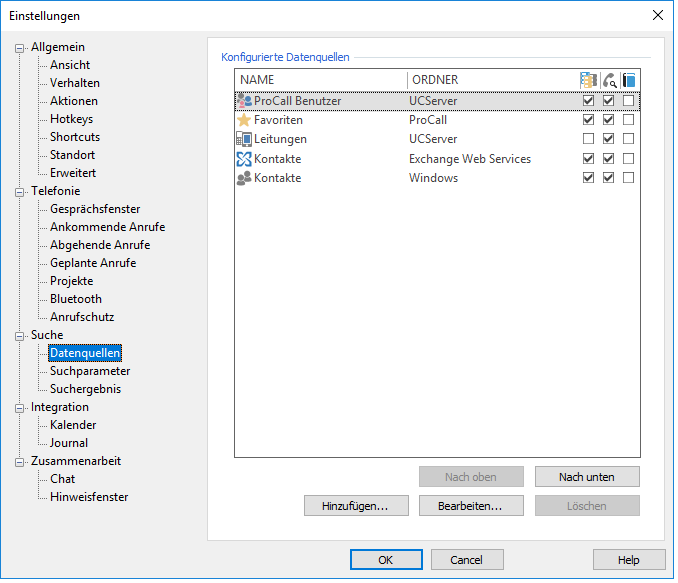Click the contact list column header icon
The image size is (678, 583).
pos(588,80)
